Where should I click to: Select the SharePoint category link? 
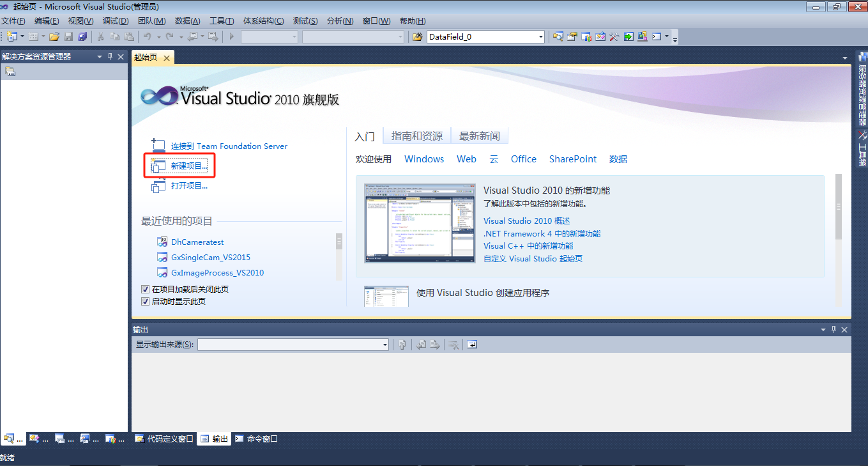click(573, 159)
